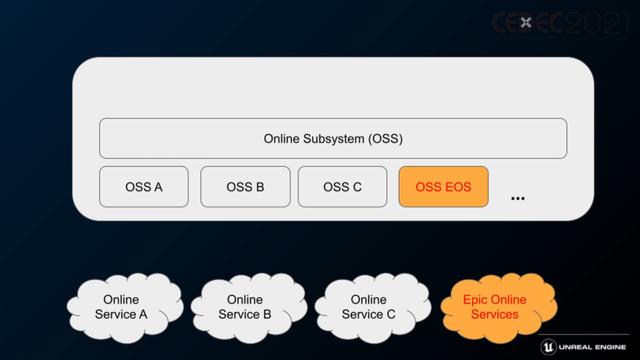Click the ellipsis after OSS EOS
The height and width of the screenshot is (360, 640).
[x=518, y=198]
